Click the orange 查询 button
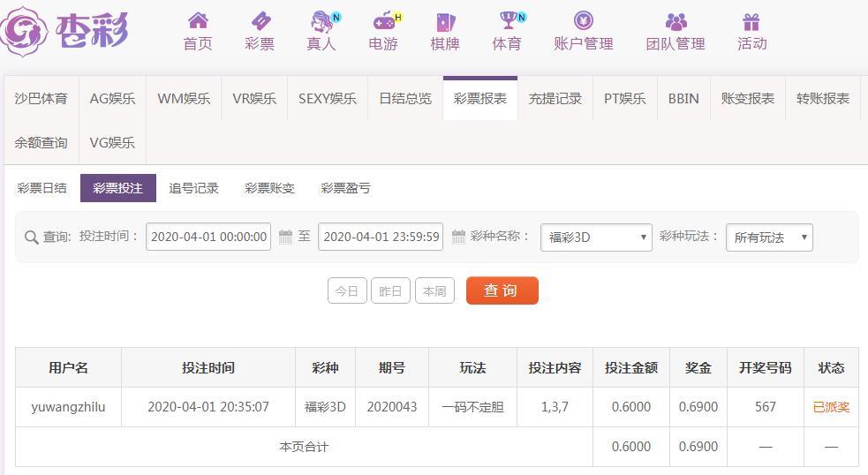868x475 pixels. 502,290
